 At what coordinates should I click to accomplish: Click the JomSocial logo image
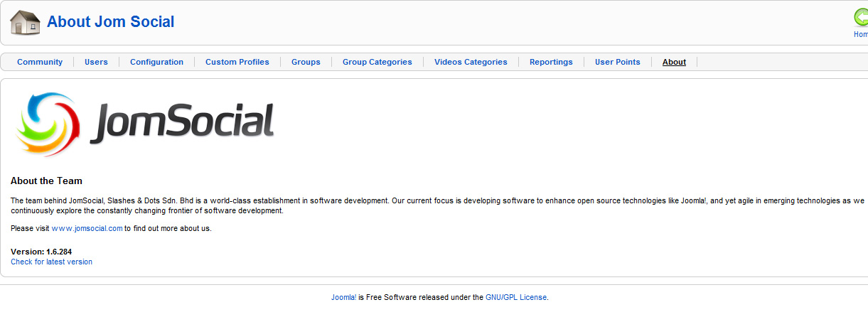[145, 124]
